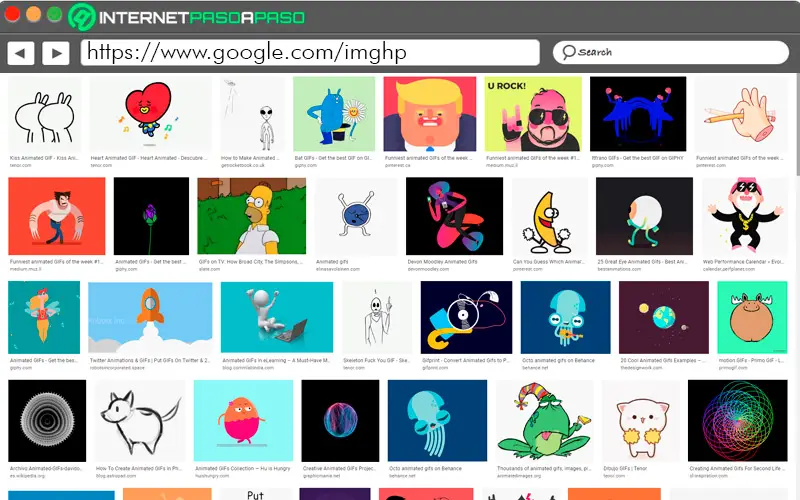Open the rainbow spirograph thumbnail
The image size is (800, 500).
click(737, 420)
